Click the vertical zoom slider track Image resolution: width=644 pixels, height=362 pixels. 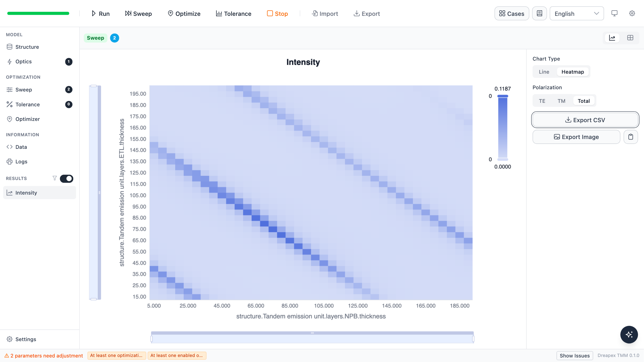click(x=95, y=193)
